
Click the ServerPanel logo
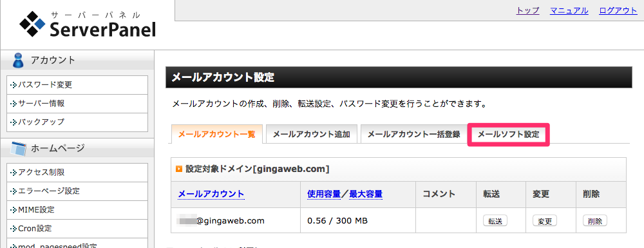(x=88, y=24)
